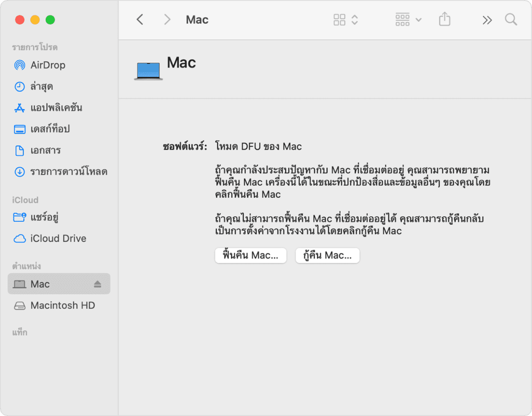532x416 pixels.
Task: Open iCloud Drive from sidebar
Action: coord(59,238)
